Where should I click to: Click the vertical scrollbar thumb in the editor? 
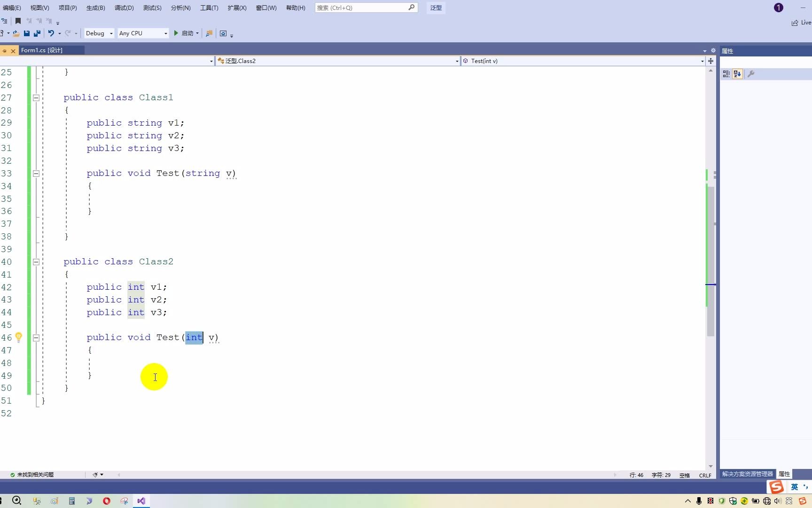click(710, 261)
